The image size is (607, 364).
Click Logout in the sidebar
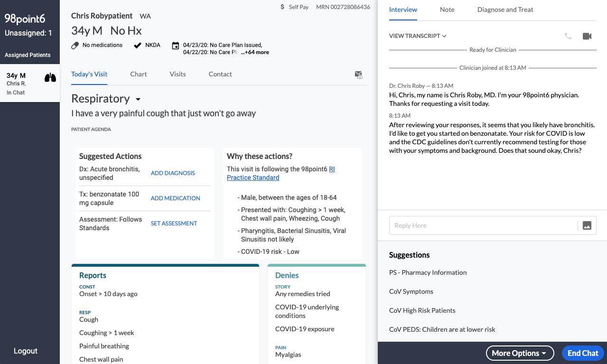point(26,351)
